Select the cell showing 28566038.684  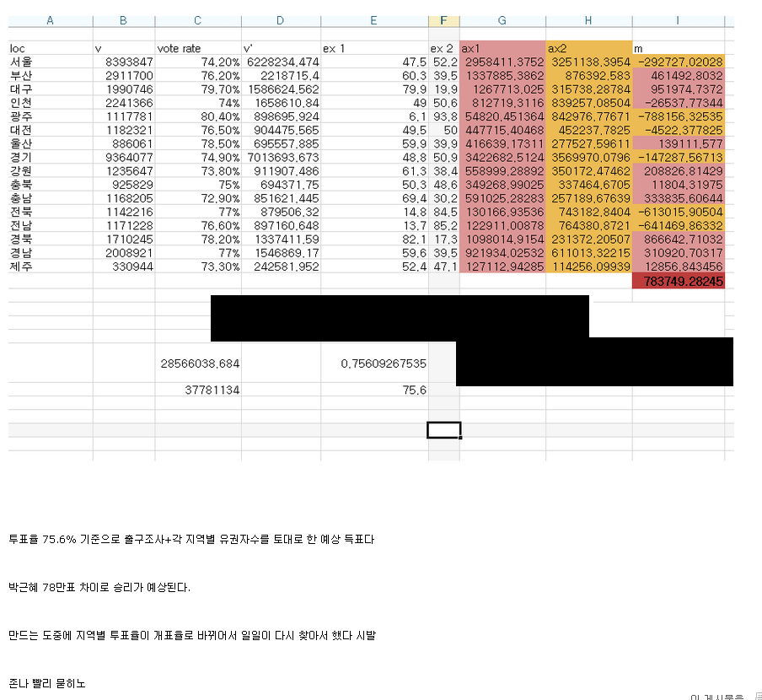(198, 363)
